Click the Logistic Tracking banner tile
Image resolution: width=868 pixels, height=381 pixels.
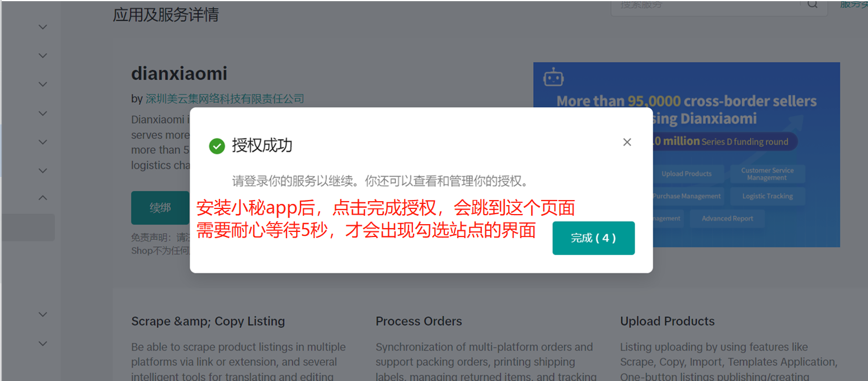click(x=767, y=196)
